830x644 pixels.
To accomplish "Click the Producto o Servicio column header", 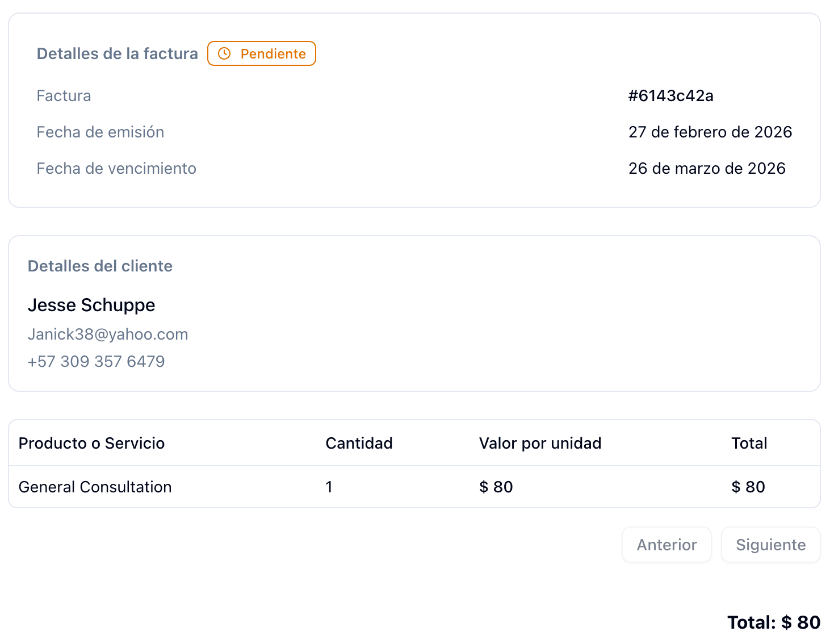I will click(92, 444).
